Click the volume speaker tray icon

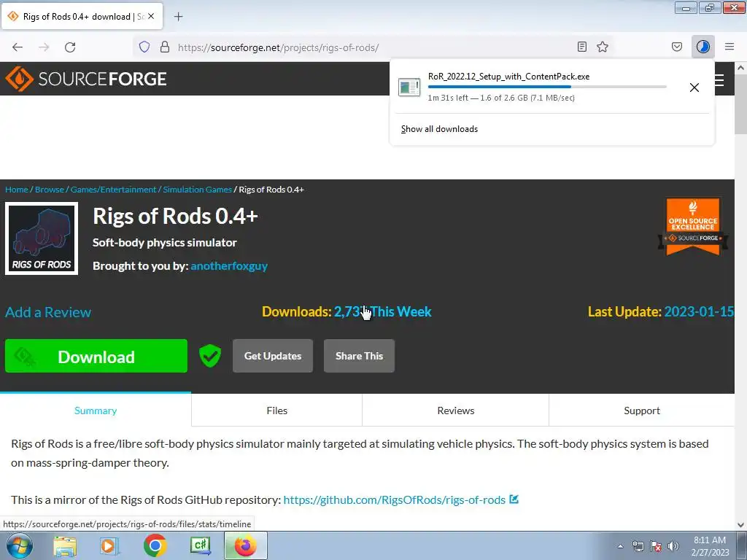[x=673, y=546]
